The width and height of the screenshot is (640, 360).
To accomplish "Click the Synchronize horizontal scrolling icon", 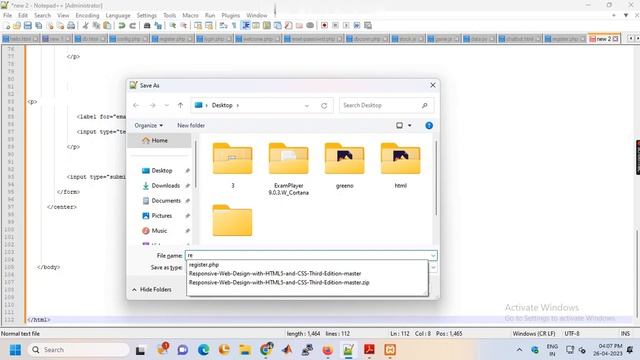I will 209,25.
